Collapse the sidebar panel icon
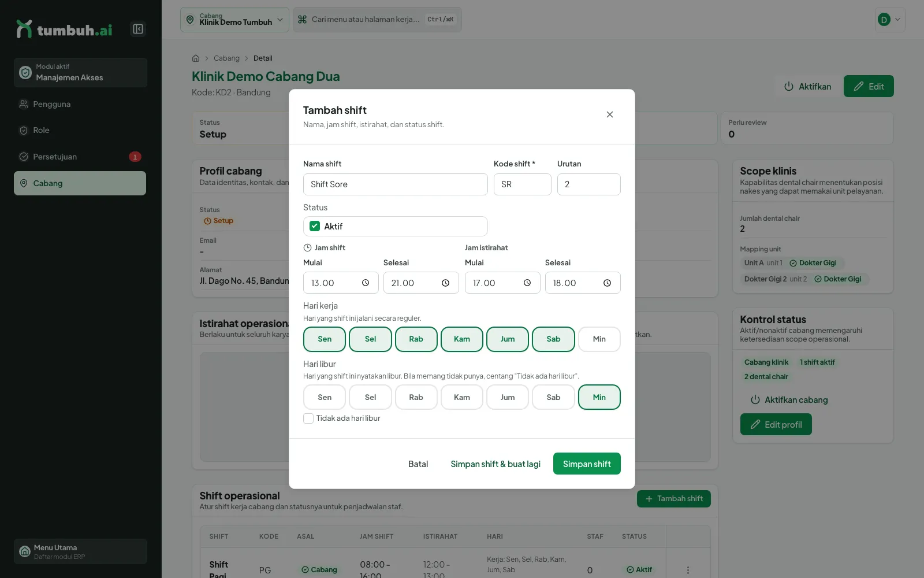924x578 pixels. tap(138, 29)
